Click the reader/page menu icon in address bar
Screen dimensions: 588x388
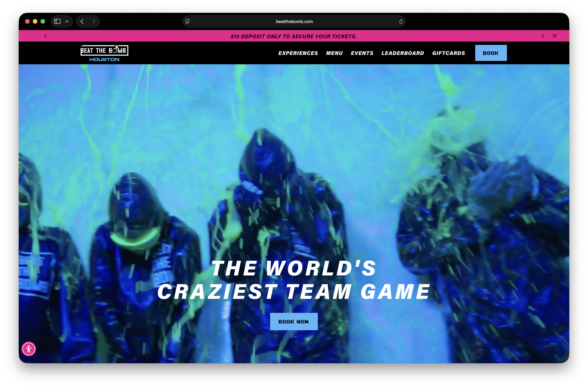(187, 22)
